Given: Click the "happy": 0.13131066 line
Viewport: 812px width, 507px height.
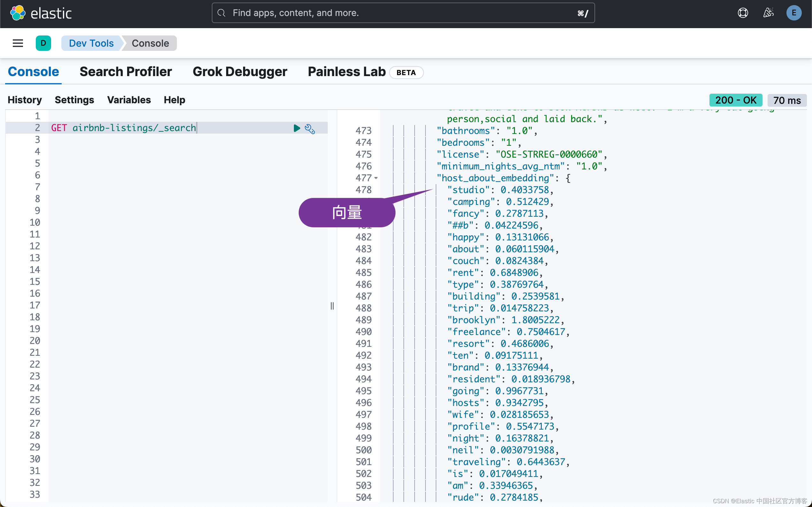Looking at the screenshot, I should (x=500, y=237).
